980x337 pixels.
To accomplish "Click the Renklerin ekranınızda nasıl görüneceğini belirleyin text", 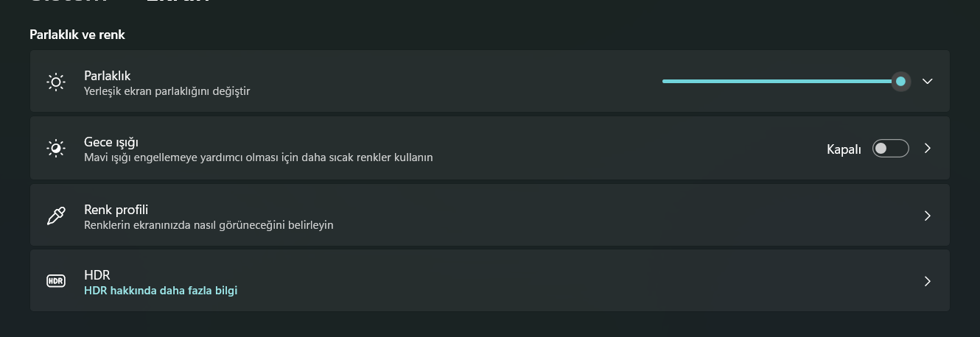I will 209,225.
